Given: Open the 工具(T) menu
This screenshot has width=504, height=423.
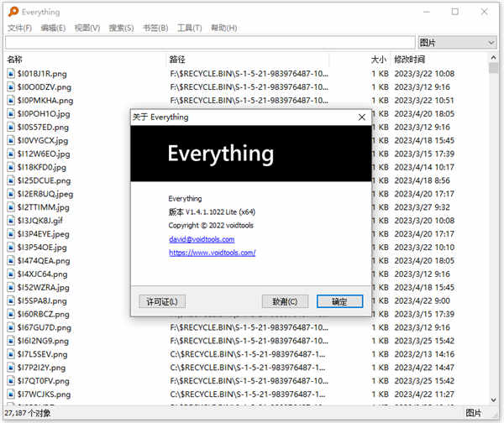Looking at the screenshot, I should (x=190, y=28).
